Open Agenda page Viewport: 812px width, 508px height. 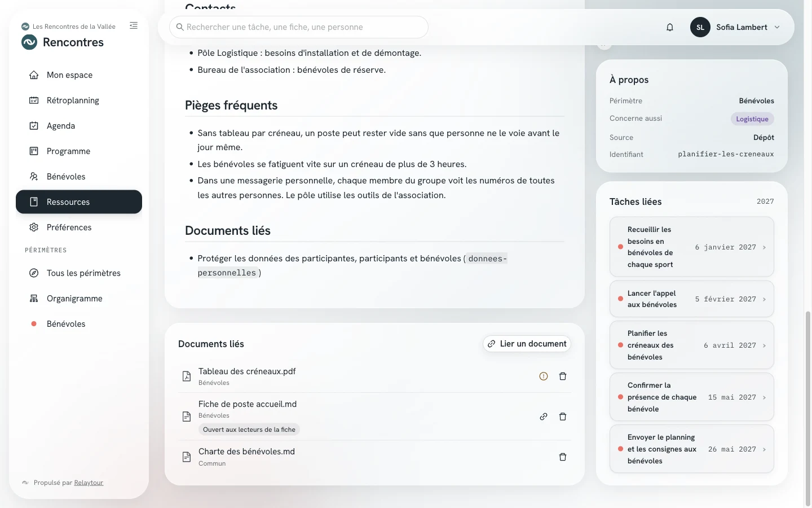[79, 126]
